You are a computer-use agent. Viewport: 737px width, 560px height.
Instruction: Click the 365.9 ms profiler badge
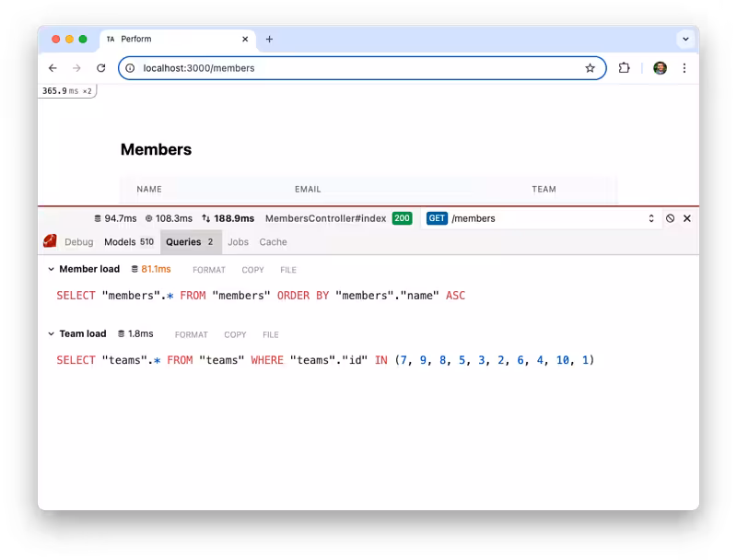67,91
